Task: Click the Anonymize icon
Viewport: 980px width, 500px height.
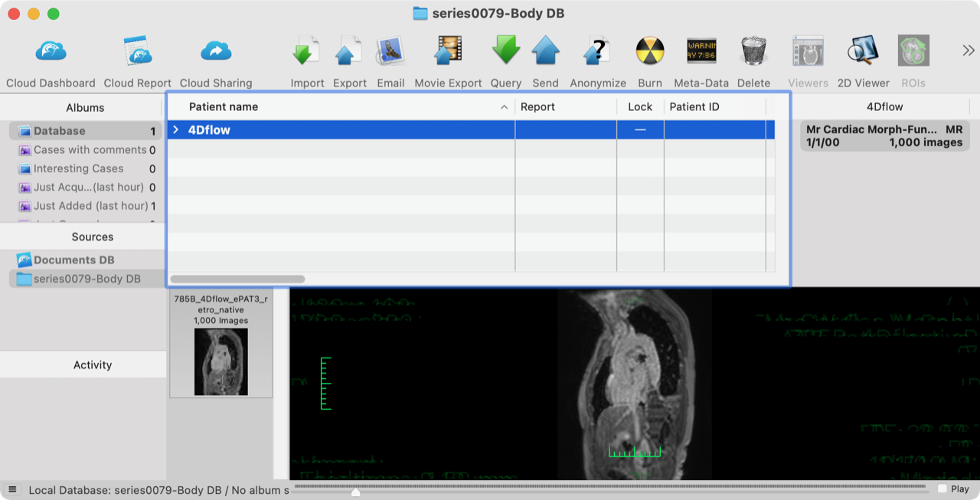Action: click(x=597, y=52)
